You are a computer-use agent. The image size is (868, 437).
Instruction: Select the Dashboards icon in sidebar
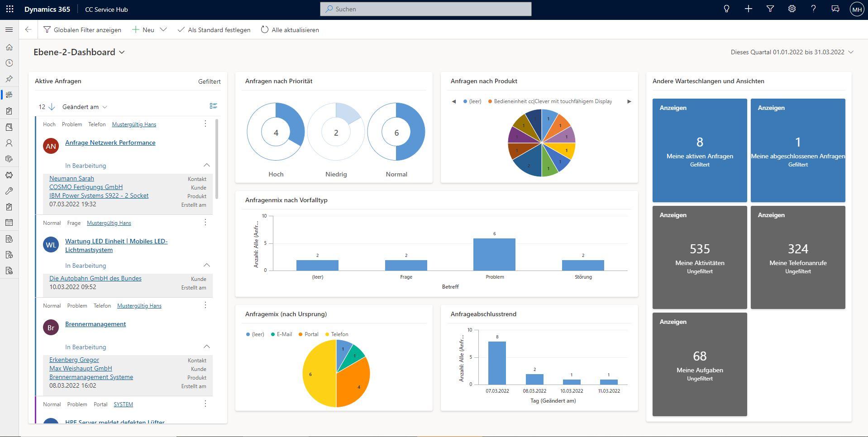point(9,95)
